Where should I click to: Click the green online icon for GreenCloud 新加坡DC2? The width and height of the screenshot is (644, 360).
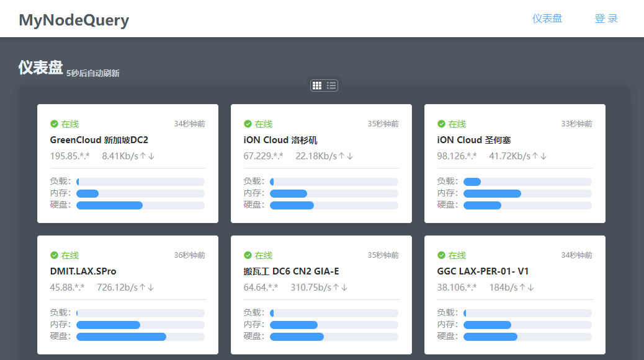coord(54,124)
